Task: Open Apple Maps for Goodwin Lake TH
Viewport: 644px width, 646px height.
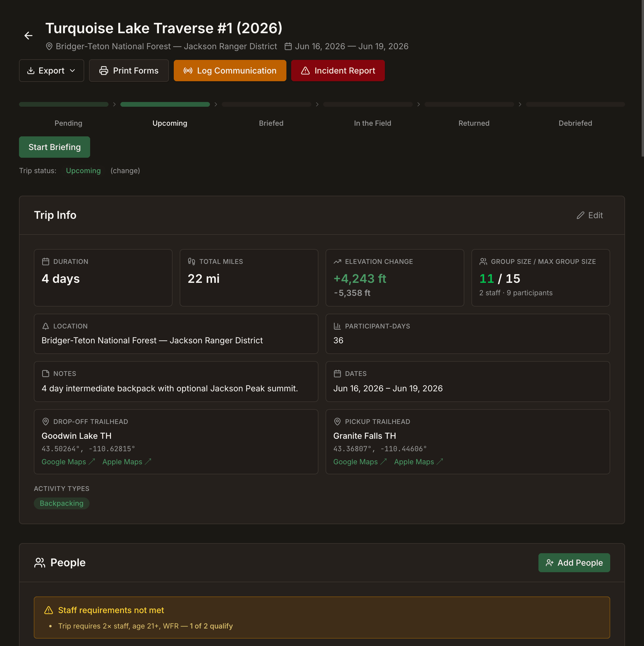Action: (127, 461)
